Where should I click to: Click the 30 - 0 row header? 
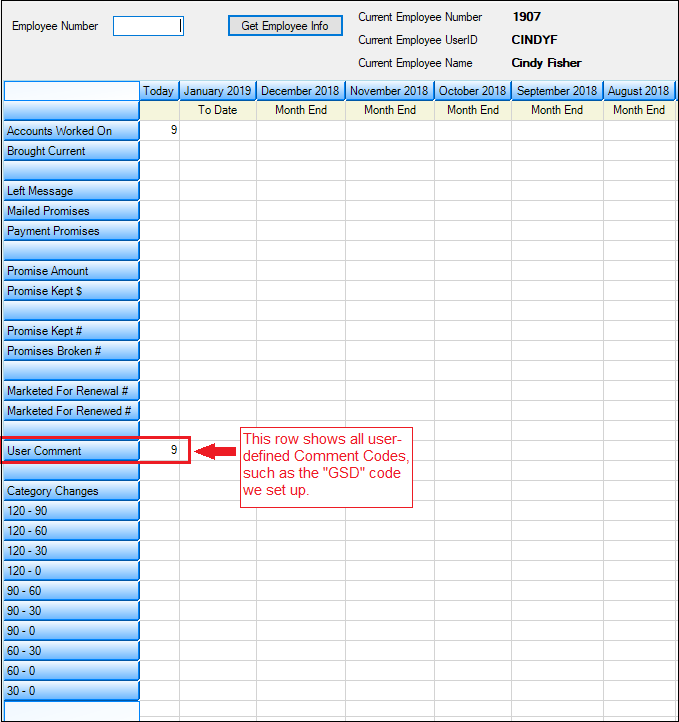click(x=71, y=691)
